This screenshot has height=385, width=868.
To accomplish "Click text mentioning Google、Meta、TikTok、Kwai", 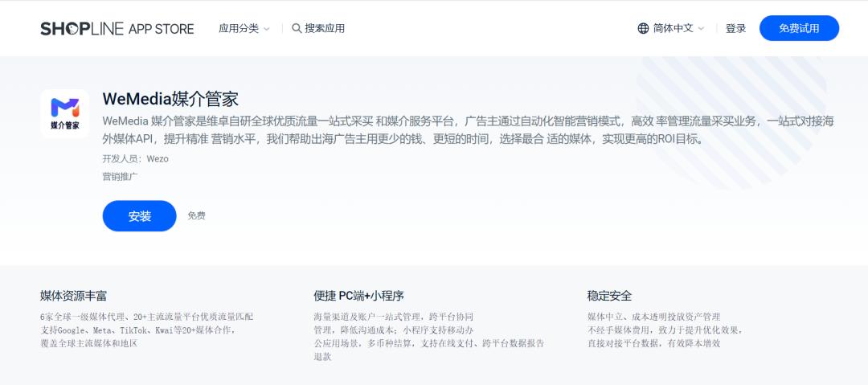I will tap(138, 330).
